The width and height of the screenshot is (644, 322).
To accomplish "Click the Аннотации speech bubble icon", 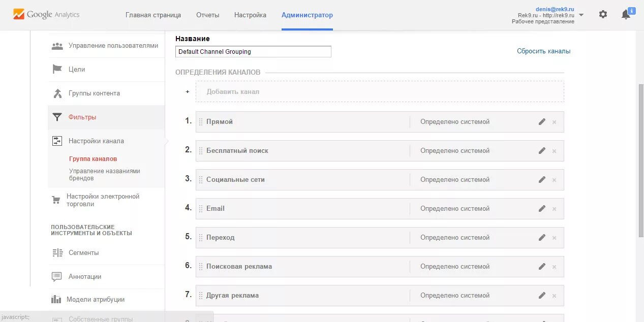I will (x=57, y=277).
